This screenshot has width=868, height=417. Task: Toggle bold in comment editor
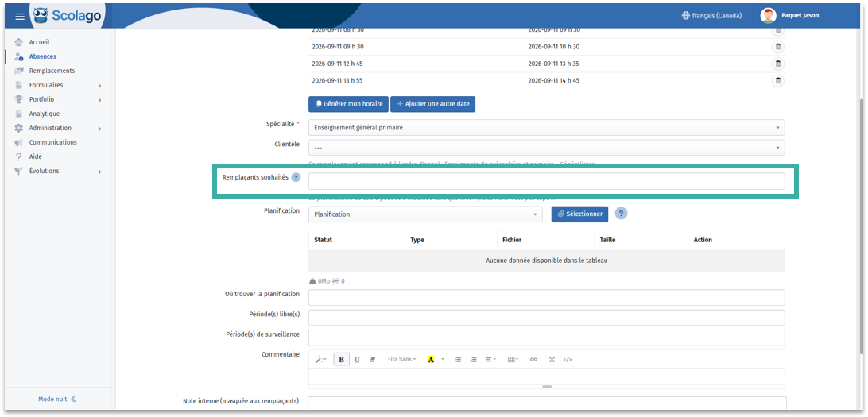coord(341,360)
